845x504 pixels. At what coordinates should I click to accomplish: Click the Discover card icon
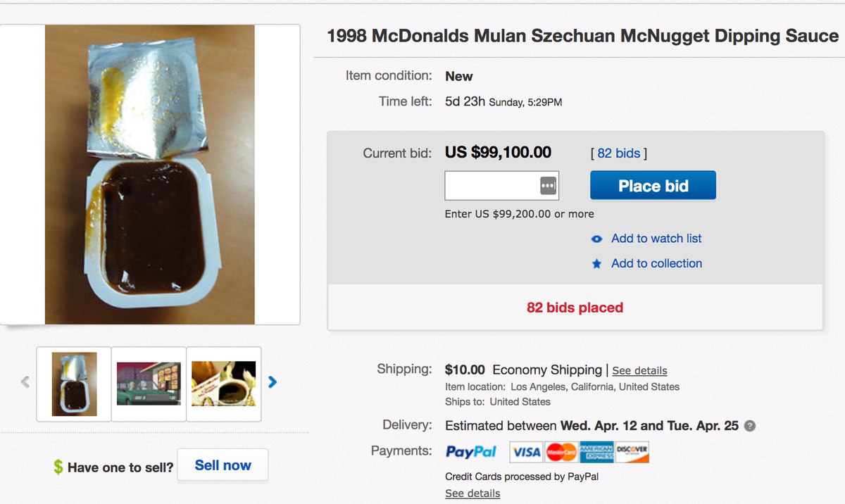pos(632,452)
